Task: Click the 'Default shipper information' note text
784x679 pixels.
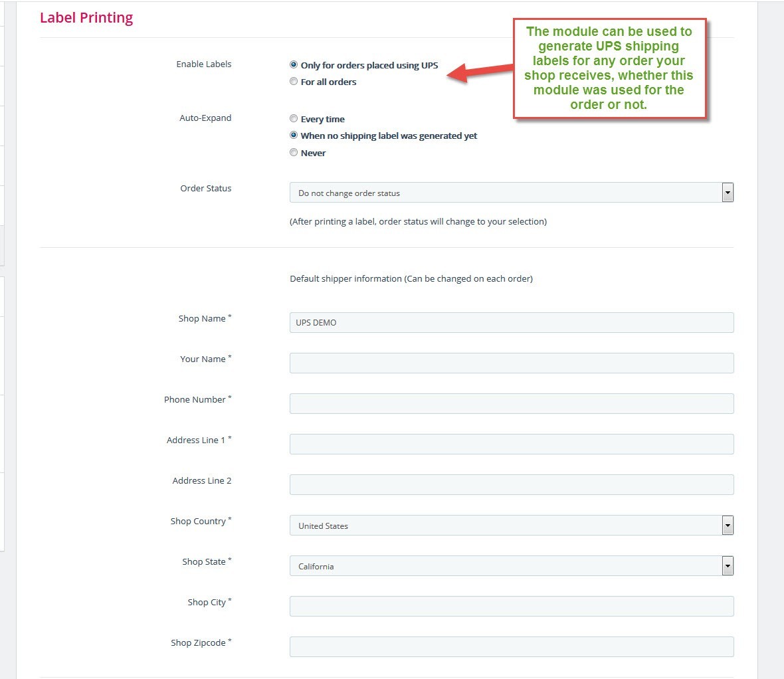Action: [x=411, y=278]
